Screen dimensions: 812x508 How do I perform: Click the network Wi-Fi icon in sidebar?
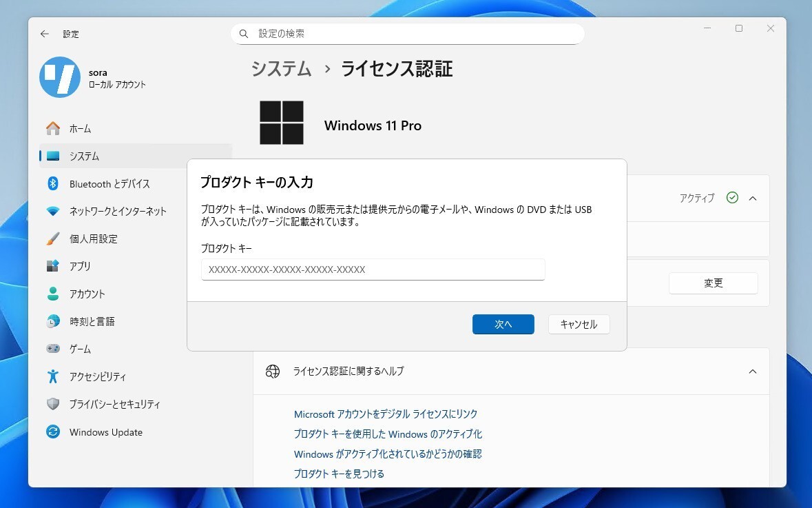click(53, 211)
